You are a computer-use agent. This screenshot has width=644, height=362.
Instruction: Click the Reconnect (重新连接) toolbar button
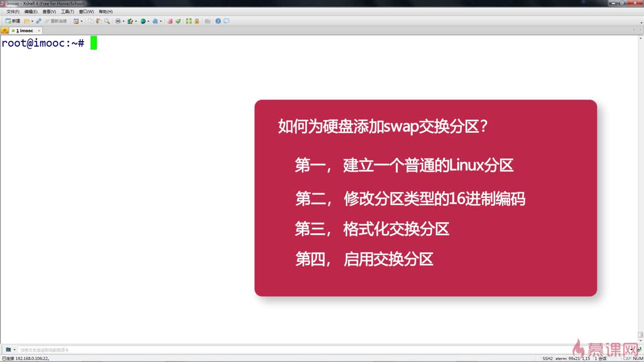(55, 21)
